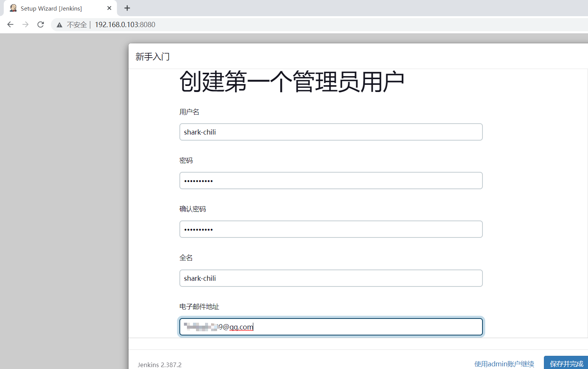Image resolution: width=588 pixels, height=369 pixels.
Task: Click the triangle warning icon in address bar
Action: tap(59, 24)
